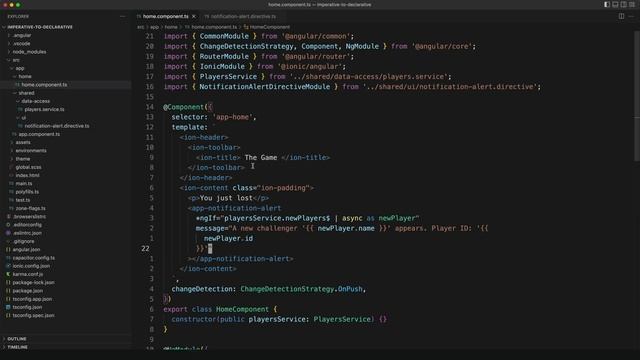Image resolution: width=640 pixels, height=360 pixels.
Task: Open tsconfig.json file
Action: click(x=27, y=307)
